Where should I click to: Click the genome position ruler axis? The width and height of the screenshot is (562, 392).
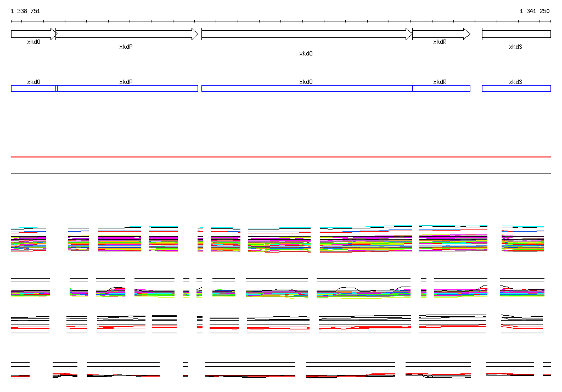click(x=281, y=21)
